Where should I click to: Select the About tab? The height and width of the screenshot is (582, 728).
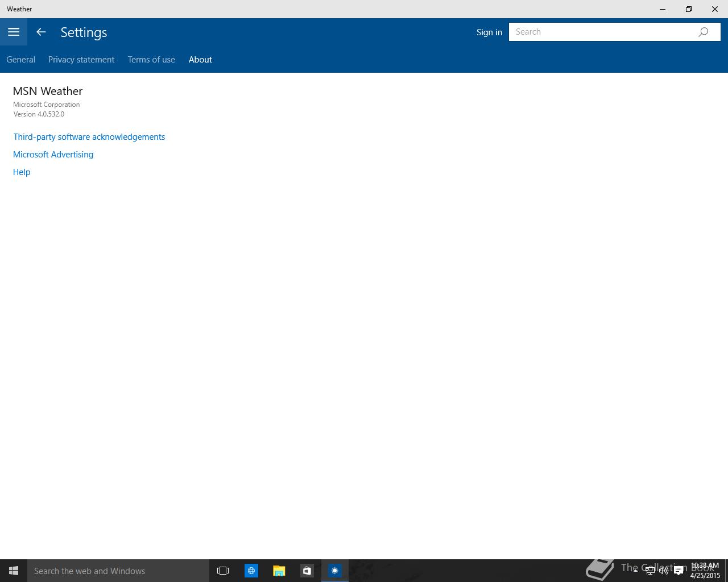200,60
